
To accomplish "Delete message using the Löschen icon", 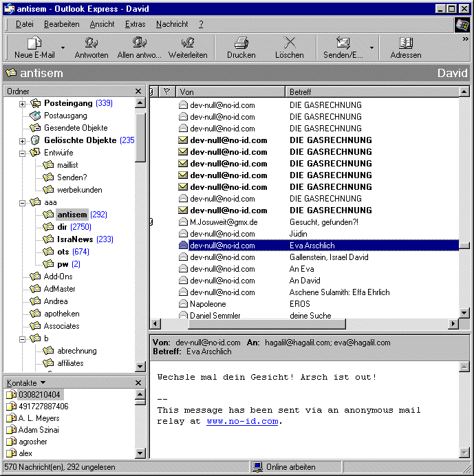I will click(289, 43).
